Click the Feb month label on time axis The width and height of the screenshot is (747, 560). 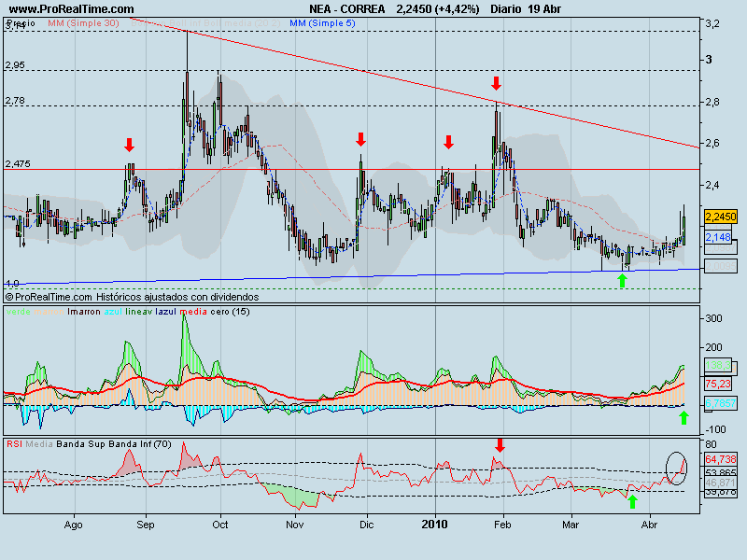(502, 525)
